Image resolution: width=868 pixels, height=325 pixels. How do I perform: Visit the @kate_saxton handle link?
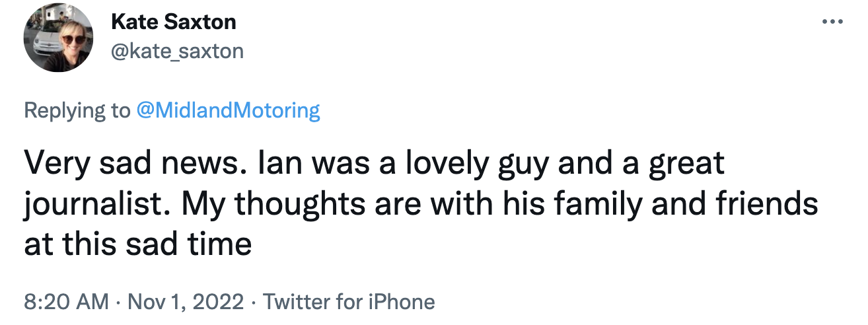[177, 50]
